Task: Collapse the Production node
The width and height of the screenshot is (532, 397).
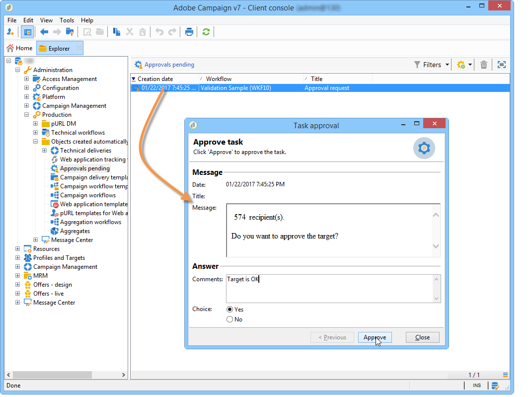Action: pyautogui.click(x=26, y=115)
